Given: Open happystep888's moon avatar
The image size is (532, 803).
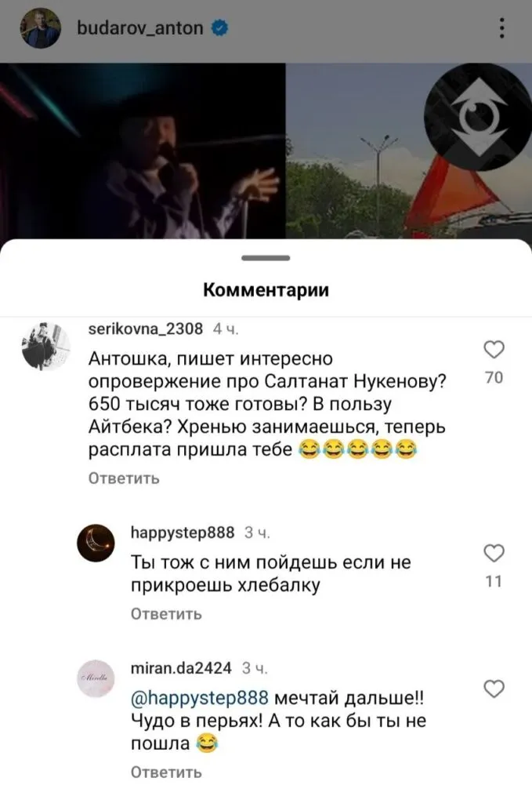Looking at the screenshot, I should coord(96,543).
